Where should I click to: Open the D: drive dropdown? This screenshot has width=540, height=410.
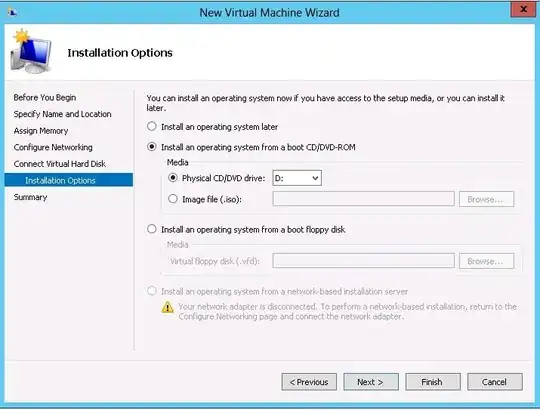297,178
